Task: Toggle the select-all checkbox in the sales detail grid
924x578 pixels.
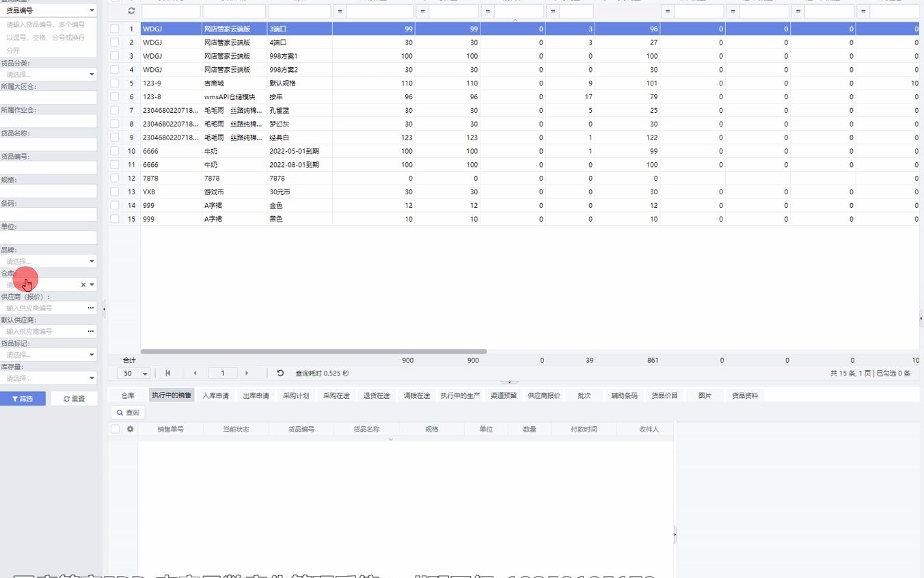Action: (x=115, y=429)
